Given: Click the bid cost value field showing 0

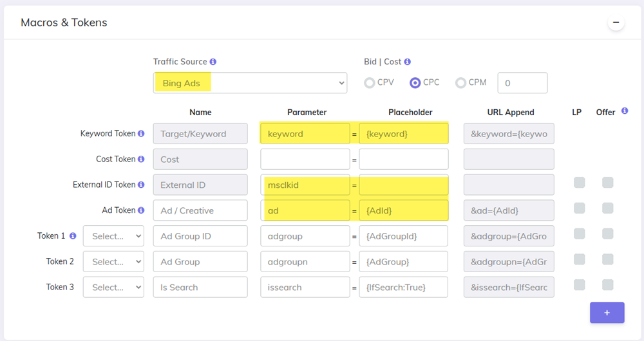Looking at the screenshot, I should point(522,83).
